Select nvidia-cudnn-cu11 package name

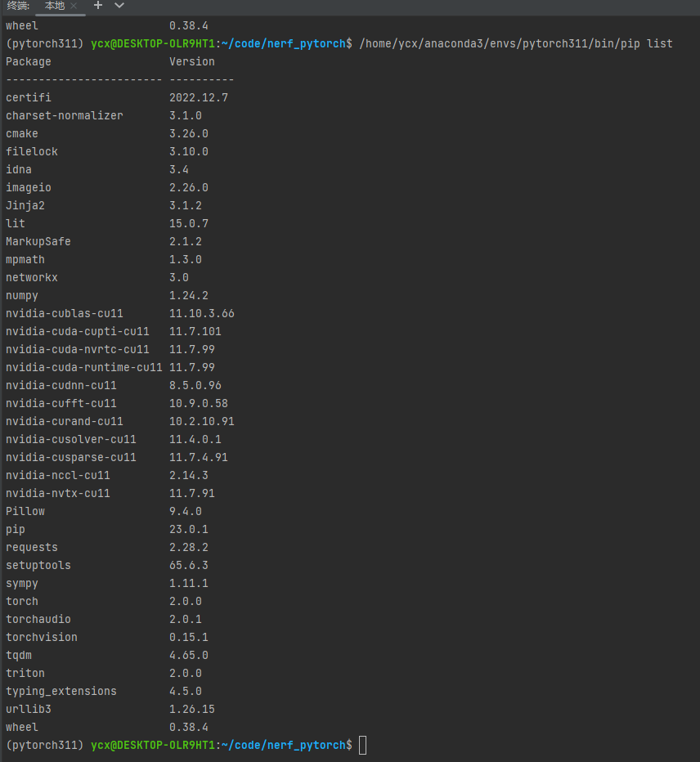[x=61, y=385]
